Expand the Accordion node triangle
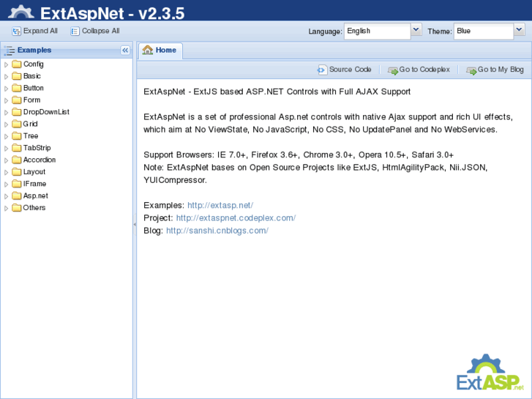Image resolution: width=532 pixels, height=399 pixels. pyautogui.click(x=6, y=160)
